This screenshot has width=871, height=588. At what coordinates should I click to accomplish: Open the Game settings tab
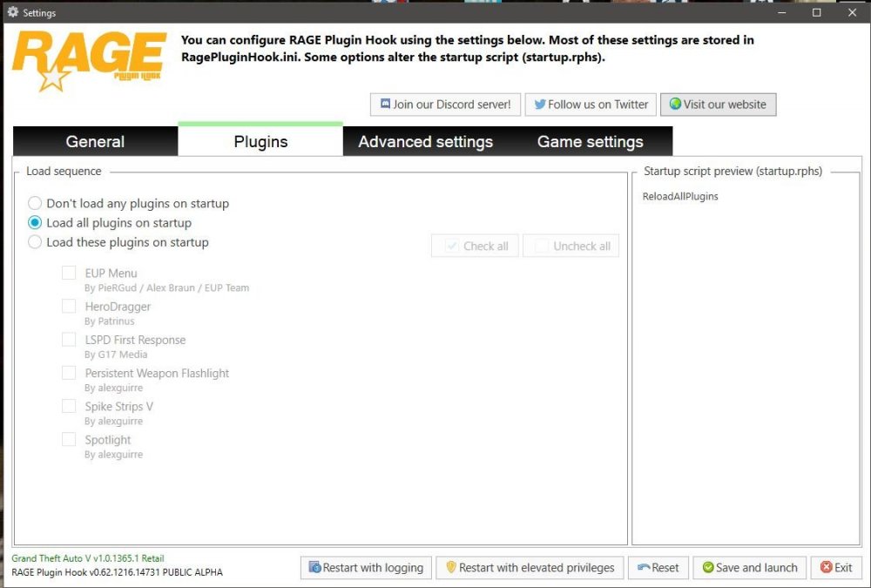(590, 141)
